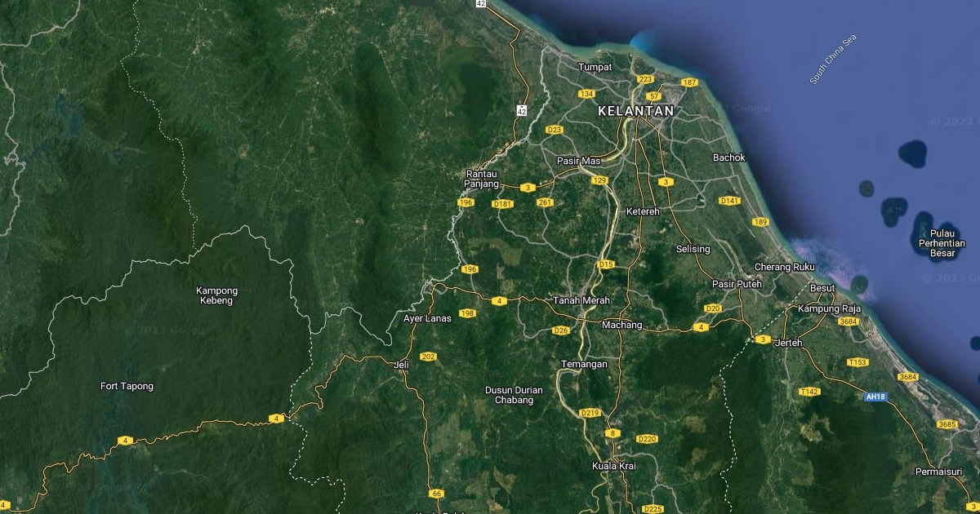Select the route 202 shield
Viewport: 980px width, 514px height.
pos(428,357)
